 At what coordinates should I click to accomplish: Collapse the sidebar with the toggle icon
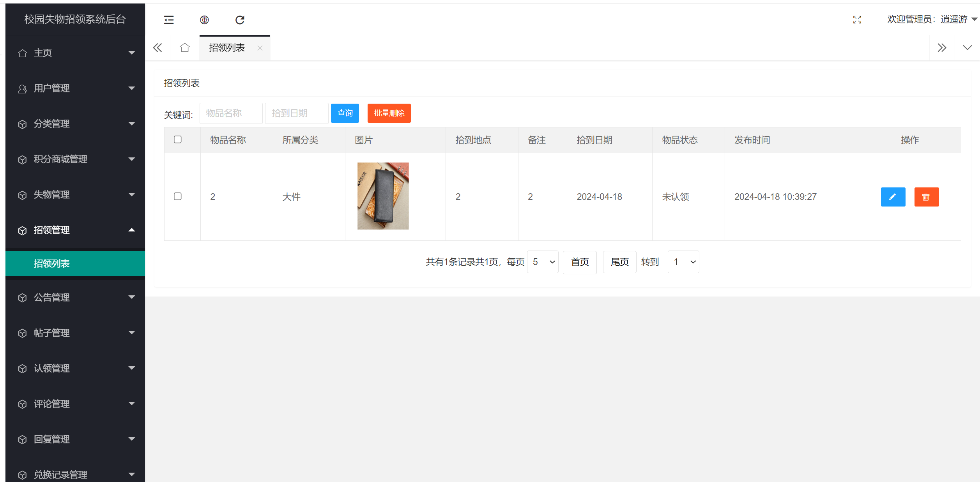[169, 19]
